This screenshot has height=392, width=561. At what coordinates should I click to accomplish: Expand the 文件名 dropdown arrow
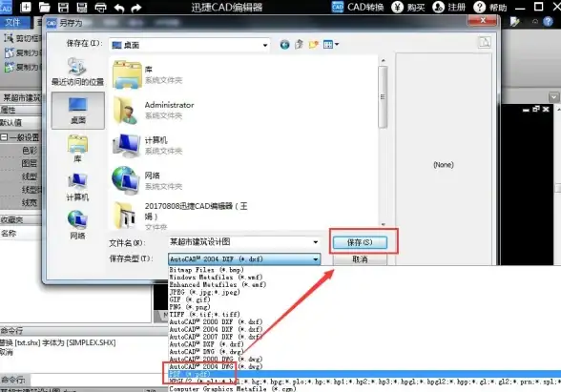point(316,242)
